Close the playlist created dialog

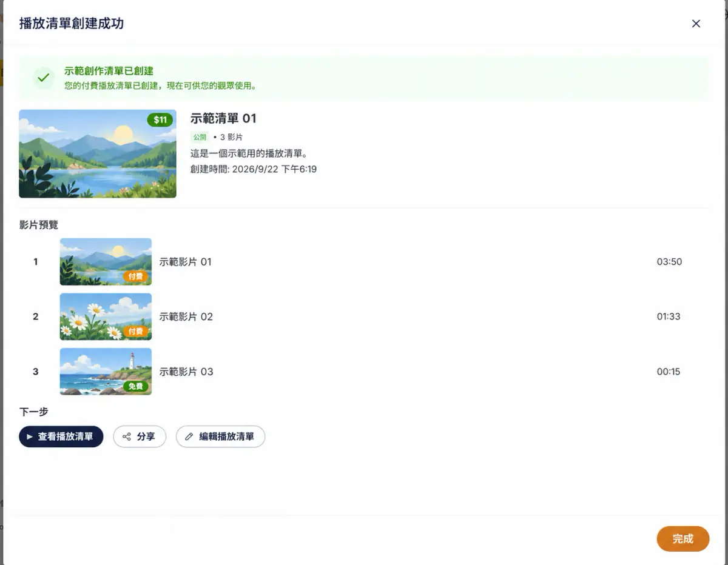tap(696, 24)
